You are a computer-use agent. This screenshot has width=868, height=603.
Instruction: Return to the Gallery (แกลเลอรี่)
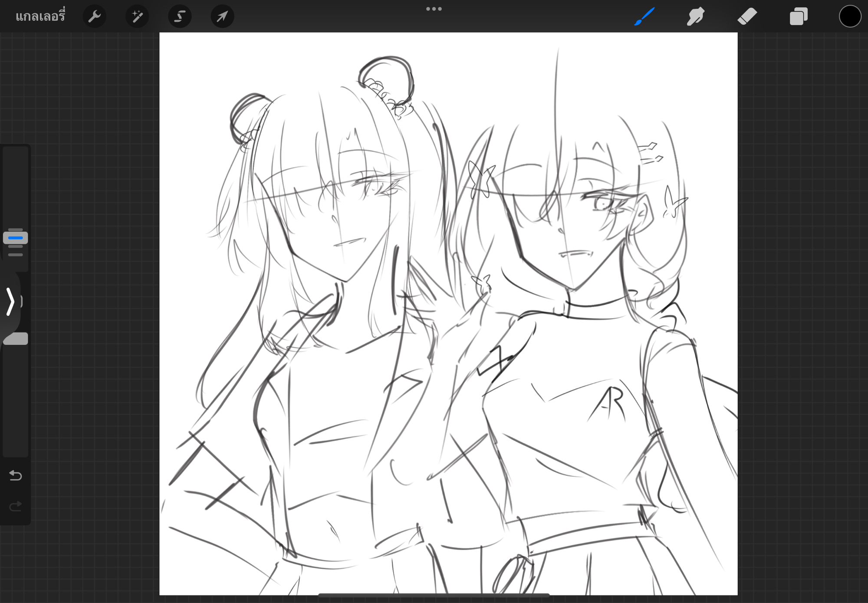(40, 16)
